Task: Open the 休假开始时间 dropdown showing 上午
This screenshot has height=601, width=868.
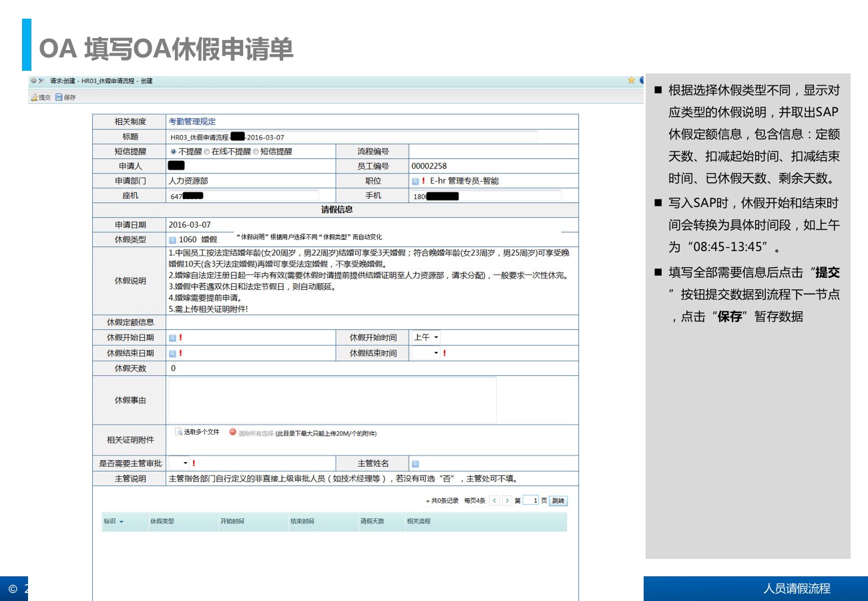Action: (425, 337)
